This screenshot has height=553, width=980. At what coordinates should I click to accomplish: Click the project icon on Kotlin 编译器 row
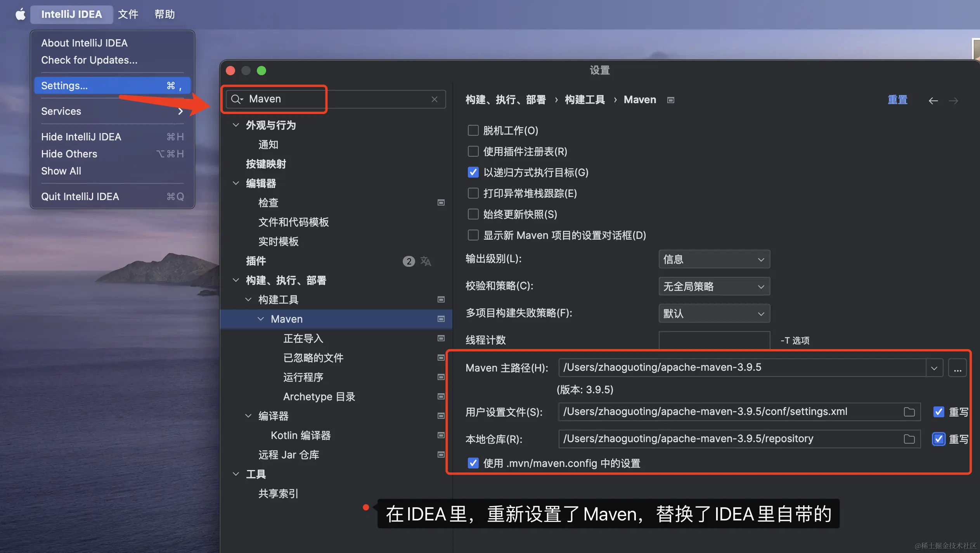tap(441, 435)
